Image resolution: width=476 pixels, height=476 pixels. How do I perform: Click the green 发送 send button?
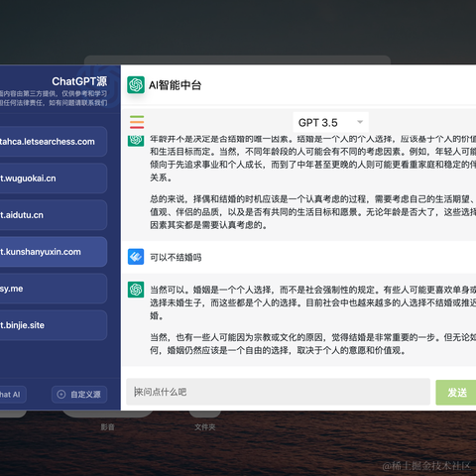(x=457, y=393)
